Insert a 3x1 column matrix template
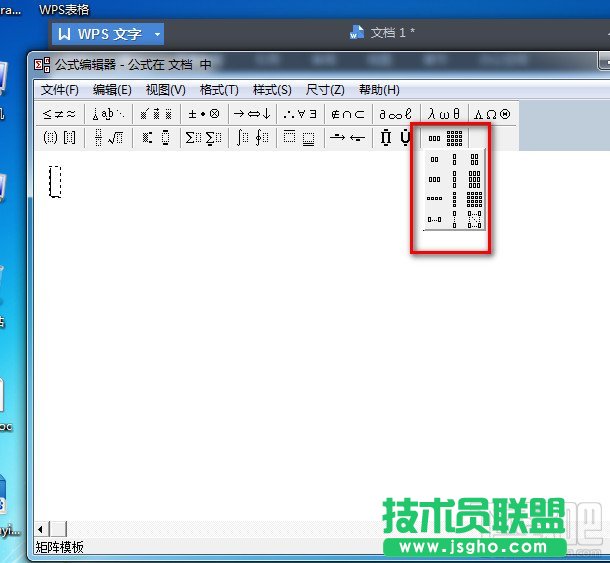610x563 pixels. pyautogui.click(x=454, y=179)
